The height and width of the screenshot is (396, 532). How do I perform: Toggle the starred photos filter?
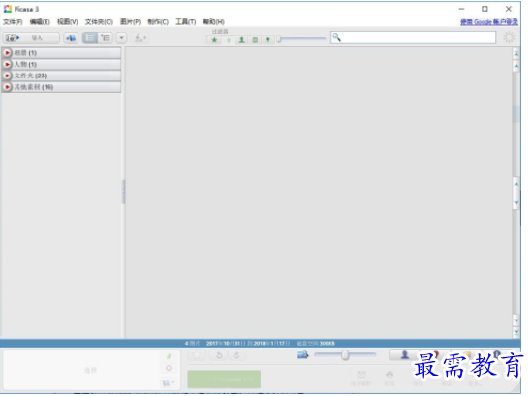click(x=214, y=40)
